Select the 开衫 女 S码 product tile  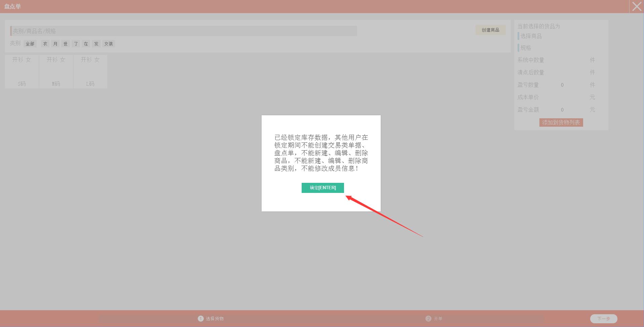pos(22,72)
